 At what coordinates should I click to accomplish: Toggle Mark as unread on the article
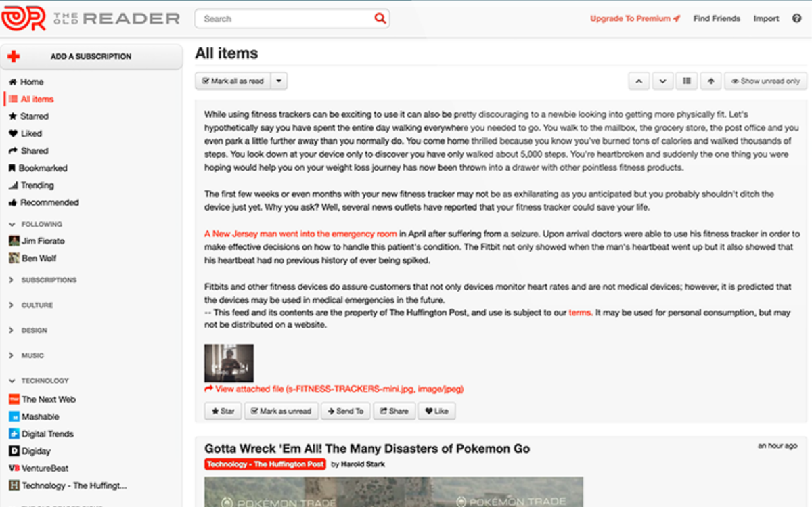pyautogui.click(x=281, y=411)
